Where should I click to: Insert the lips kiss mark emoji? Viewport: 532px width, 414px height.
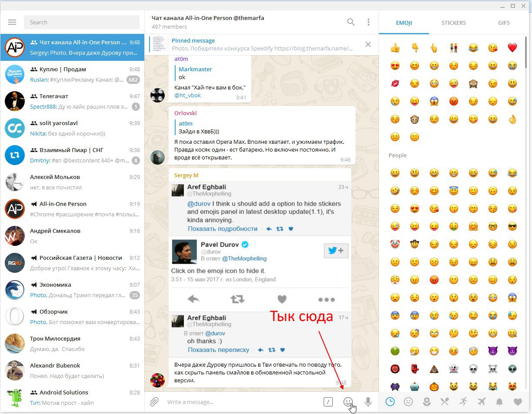click(395, 83)
